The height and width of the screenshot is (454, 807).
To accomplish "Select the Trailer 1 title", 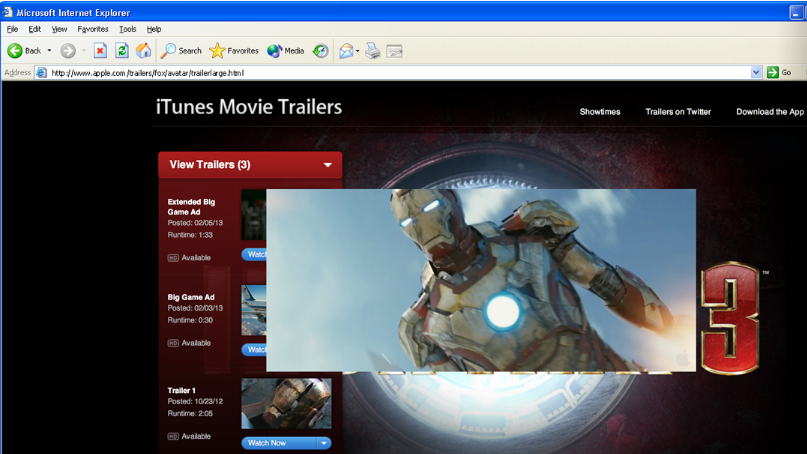I will point(181,390).
